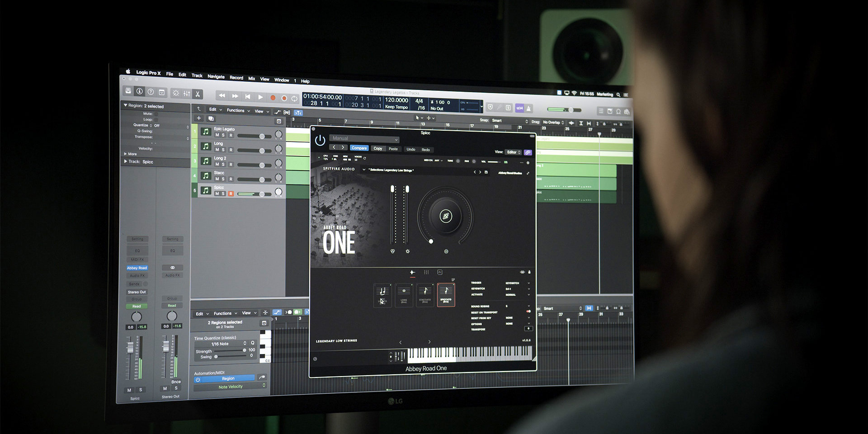Screen dimensions: 868x434
Task: Open the Library panel icon
Action: tap(128, 91)
